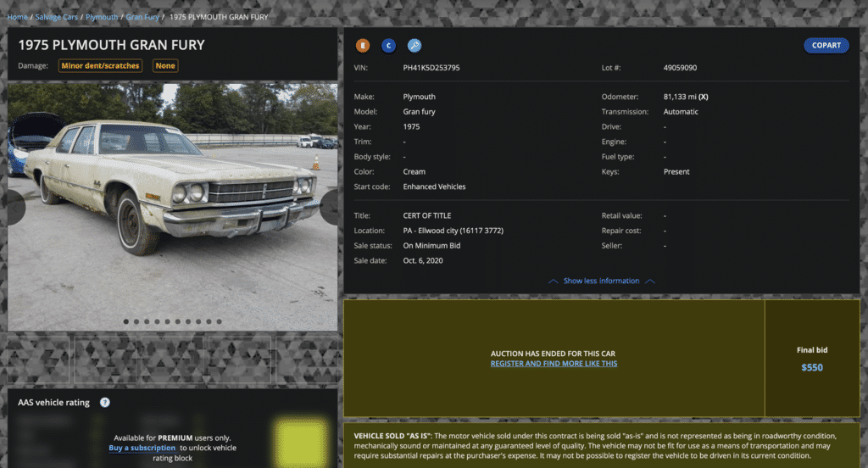Click the COPART badge button
This screenshot has width=868, height=468.
tap(826, 46)
